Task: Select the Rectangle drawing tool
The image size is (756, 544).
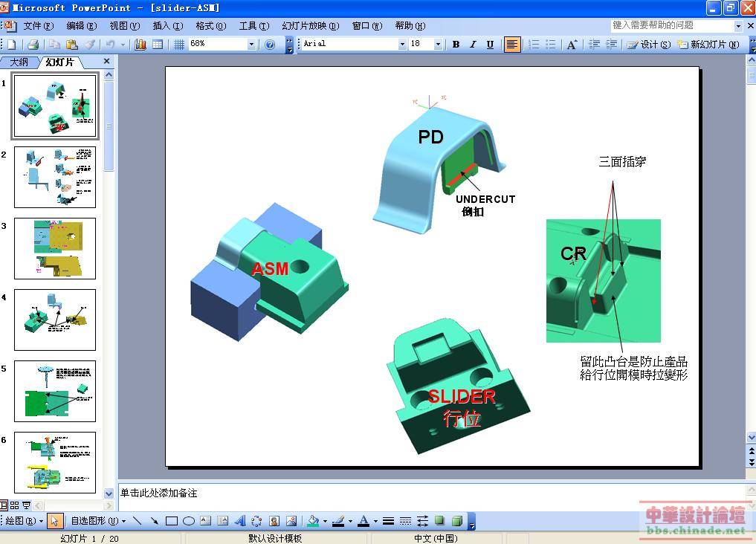Action: click(x=172, y=521)
